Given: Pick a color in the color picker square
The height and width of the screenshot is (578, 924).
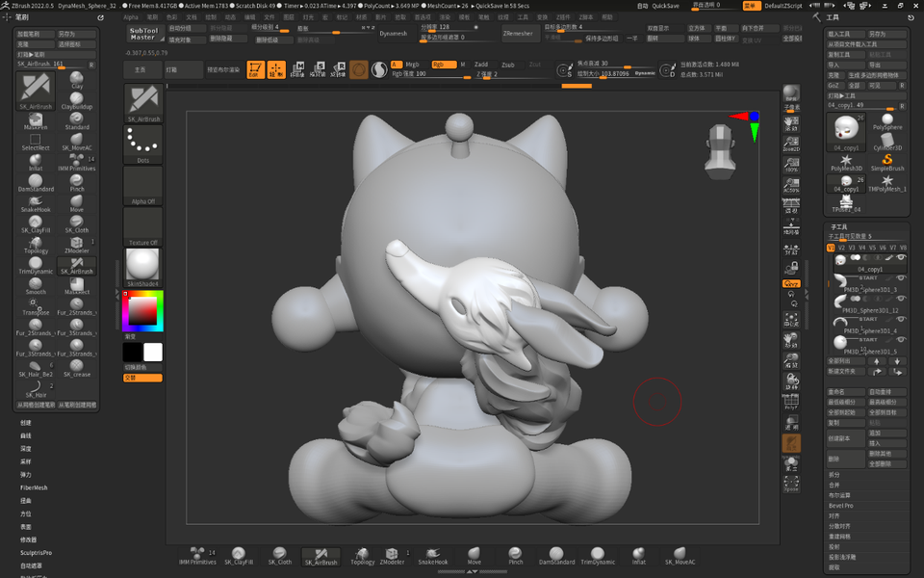Looking at the screenshot, I should (142, 310).
